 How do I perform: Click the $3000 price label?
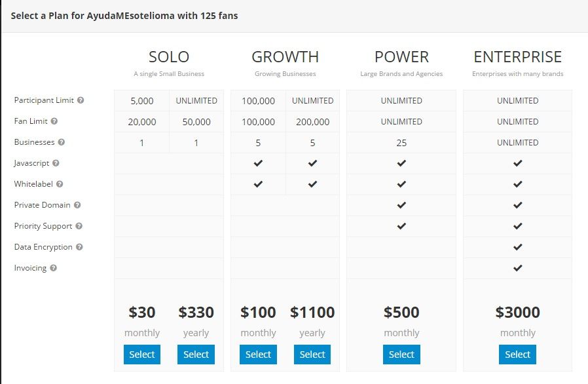(x=518, y=313)
